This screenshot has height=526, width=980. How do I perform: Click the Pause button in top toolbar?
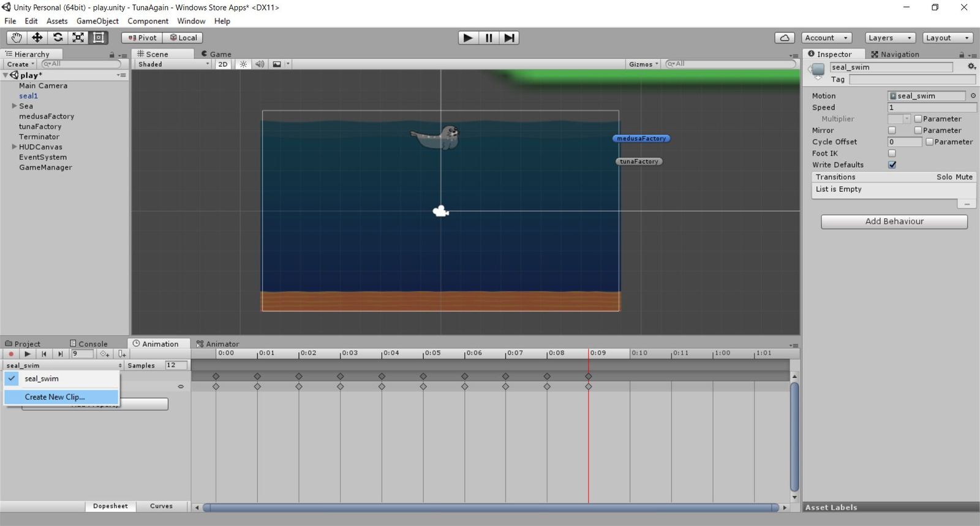click(489, 37)
